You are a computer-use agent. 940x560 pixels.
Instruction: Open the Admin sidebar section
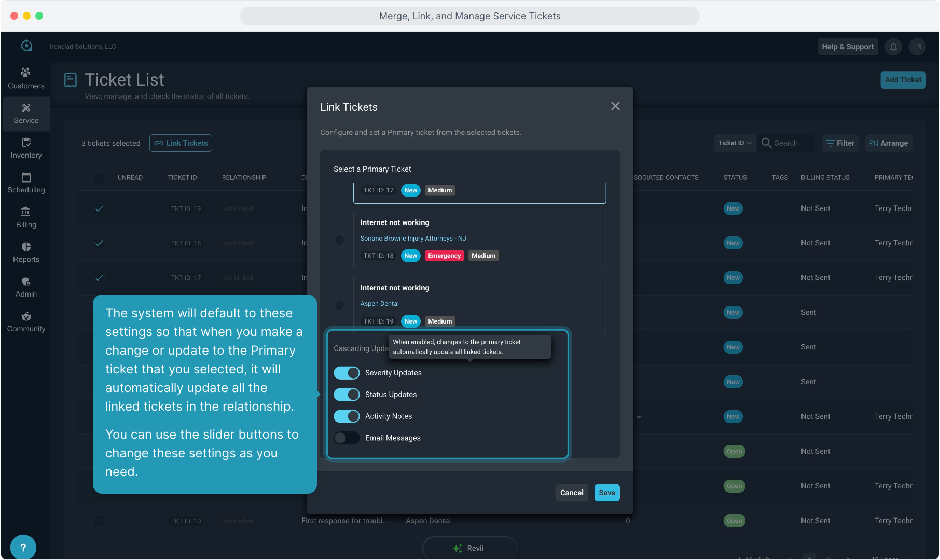(x=26, y=287)
